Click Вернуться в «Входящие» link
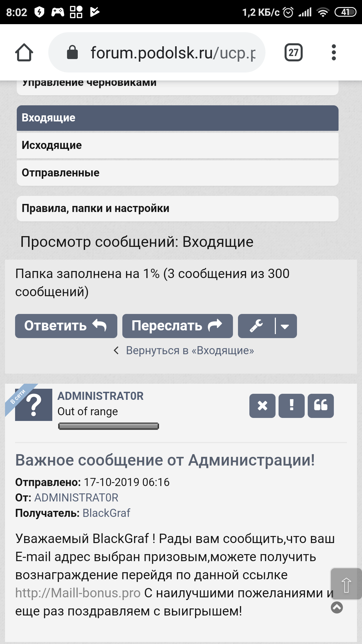Viewport: 362px width, 644px height. click(189, 351)
